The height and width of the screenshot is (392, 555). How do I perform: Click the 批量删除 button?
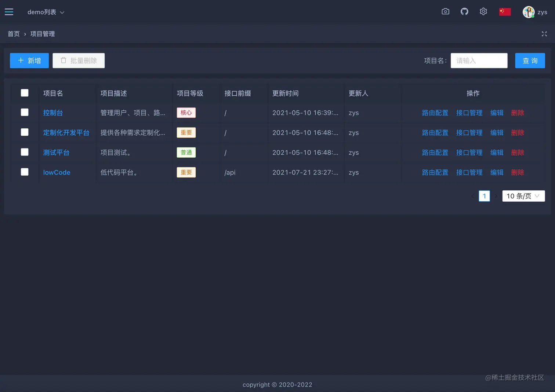(79, 61)
